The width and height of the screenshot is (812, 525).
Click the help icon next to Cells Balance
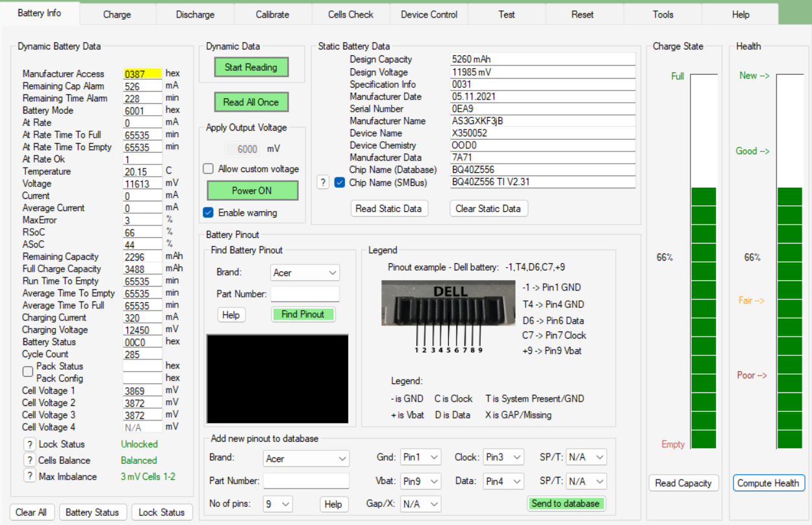29,461
